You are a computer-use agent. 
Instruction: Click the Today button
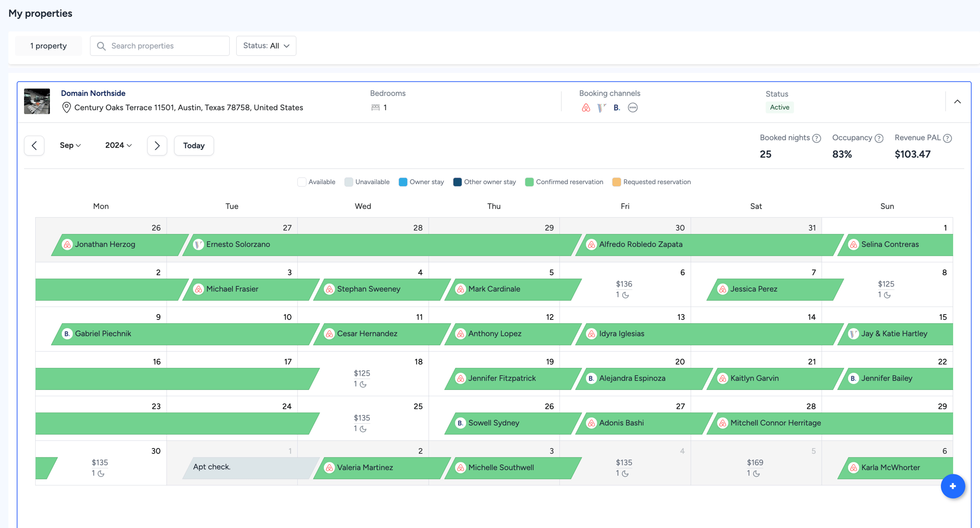194,145
